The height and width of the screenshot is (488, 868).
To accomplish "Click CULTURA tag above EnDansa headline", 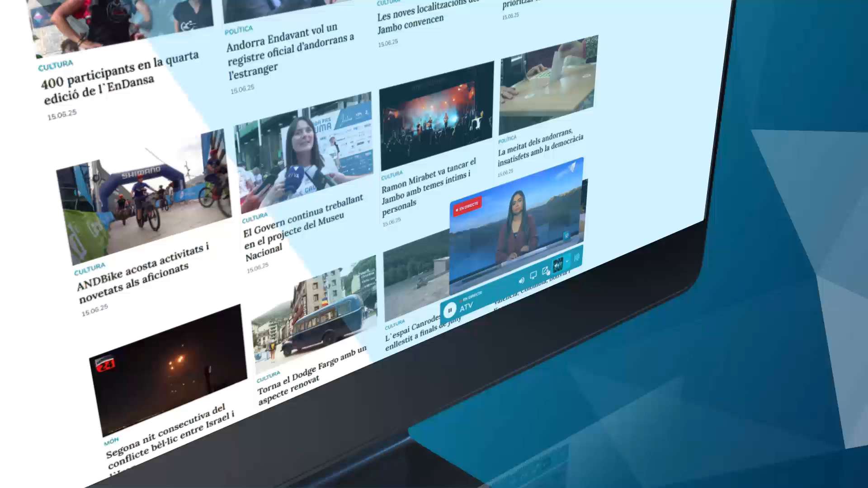I will pyautogui.click(x=55, y=66).
